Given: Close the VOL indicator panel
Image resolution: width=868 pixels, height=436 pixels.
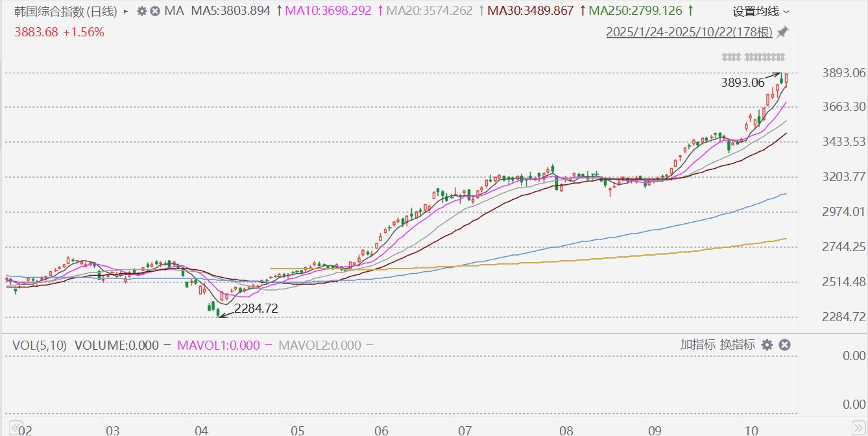Looking at the screenshot, I should pos(784,345).
